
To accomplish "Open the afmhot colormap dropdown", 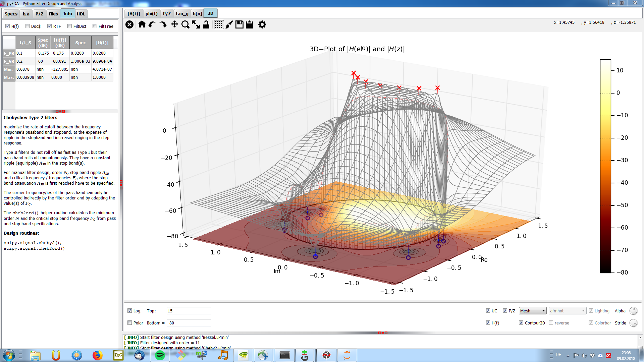I will tap(567, 311).
